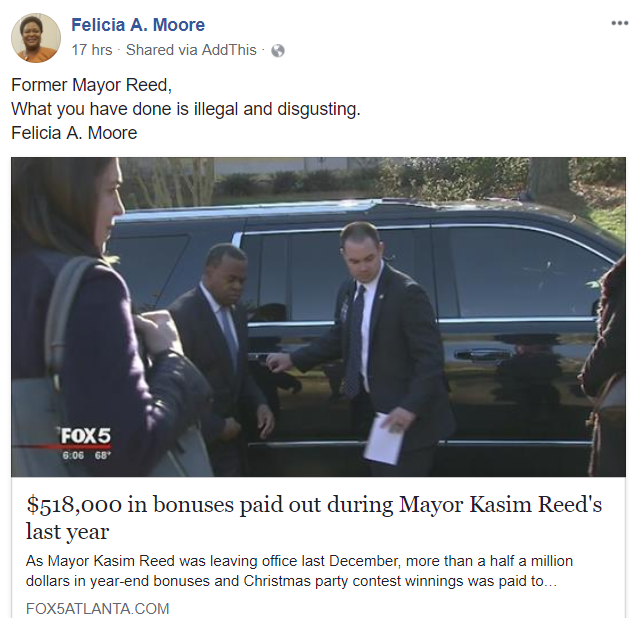Select the "Former Mayor Reed," post text line
The height and width of the screenshot is (618, 636).
[92, 85]
